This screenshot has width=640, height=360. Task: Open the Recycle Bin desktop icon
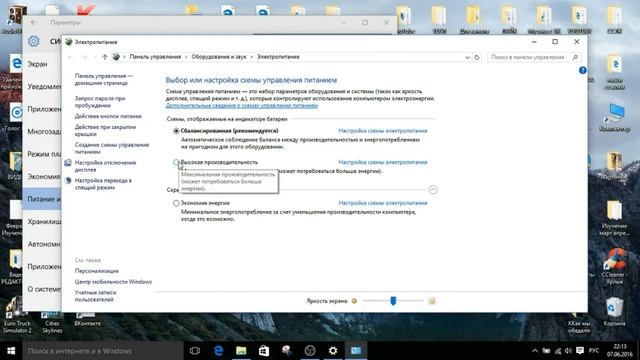614,312
